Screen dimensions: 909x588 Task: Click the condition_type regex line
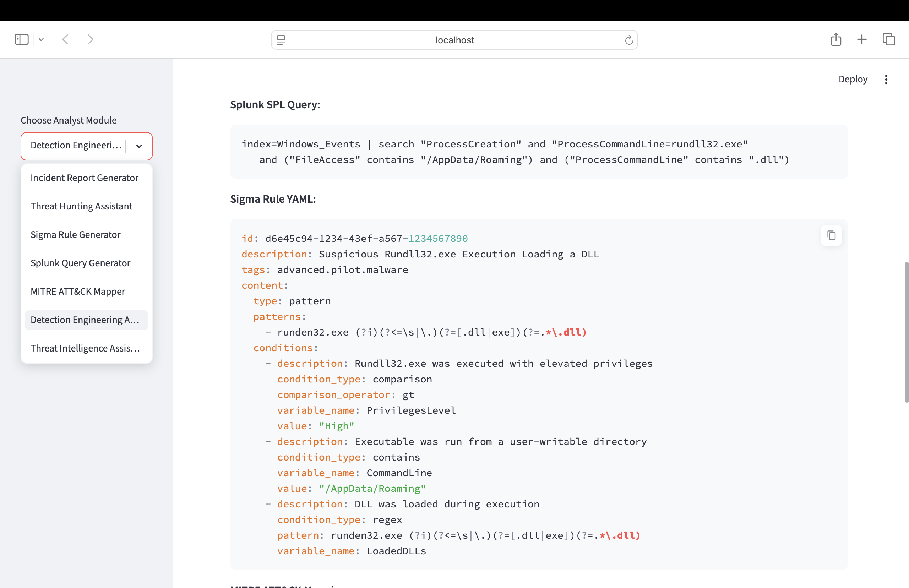pos(340,520)
